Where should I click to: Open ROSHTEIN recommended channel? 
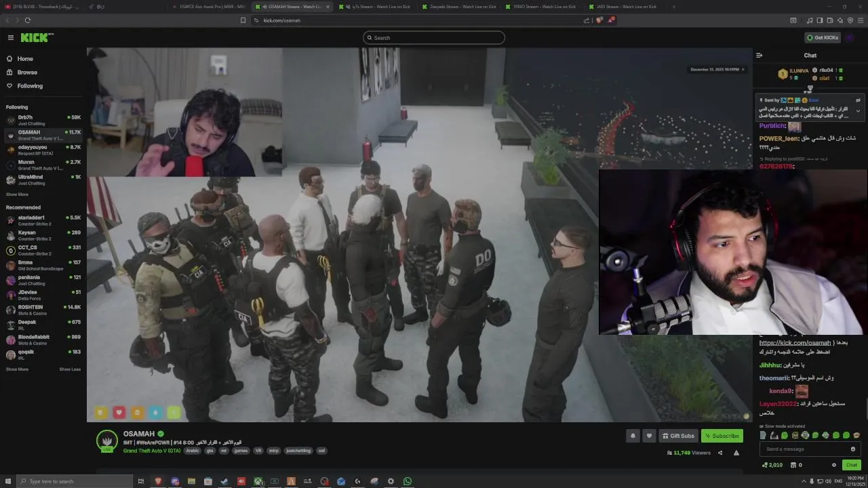coord(43,310)
